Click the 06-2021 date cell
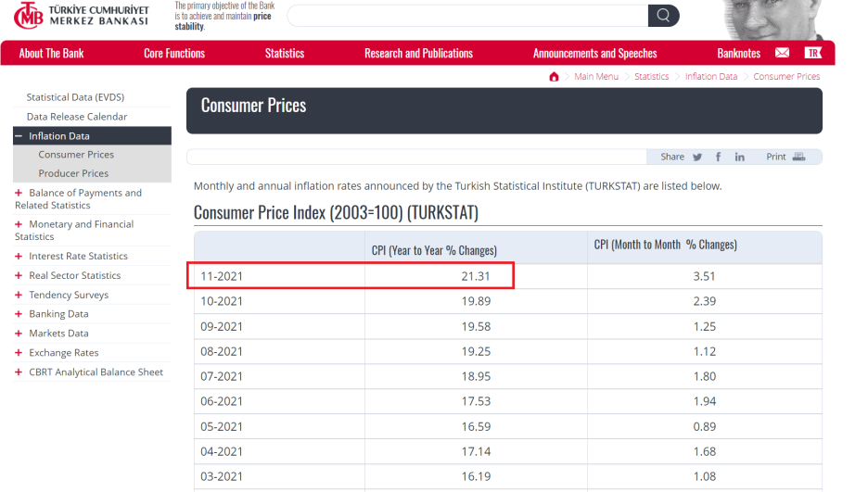This screenshot has height=492, width=868. (222, 401)
